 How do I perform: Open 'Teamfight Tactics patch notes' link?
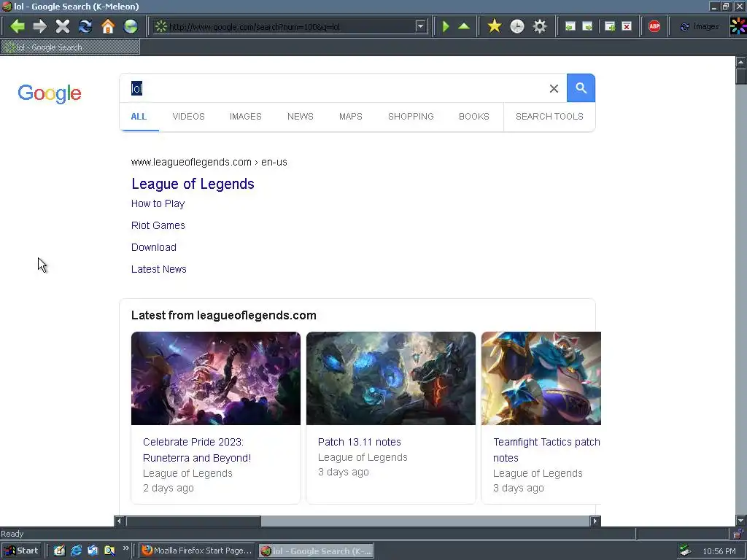[546, 450]
